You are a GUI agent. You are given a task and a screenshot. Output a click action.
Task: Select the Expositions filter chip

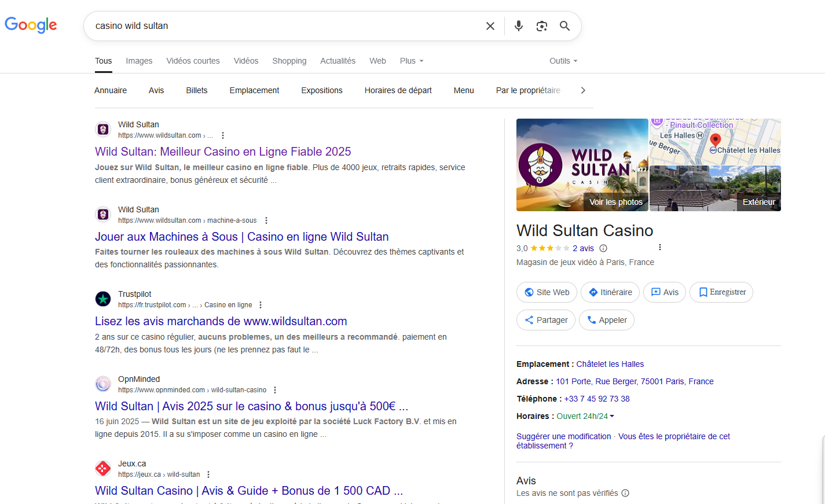pyautogui.click(x=322, y=90)
